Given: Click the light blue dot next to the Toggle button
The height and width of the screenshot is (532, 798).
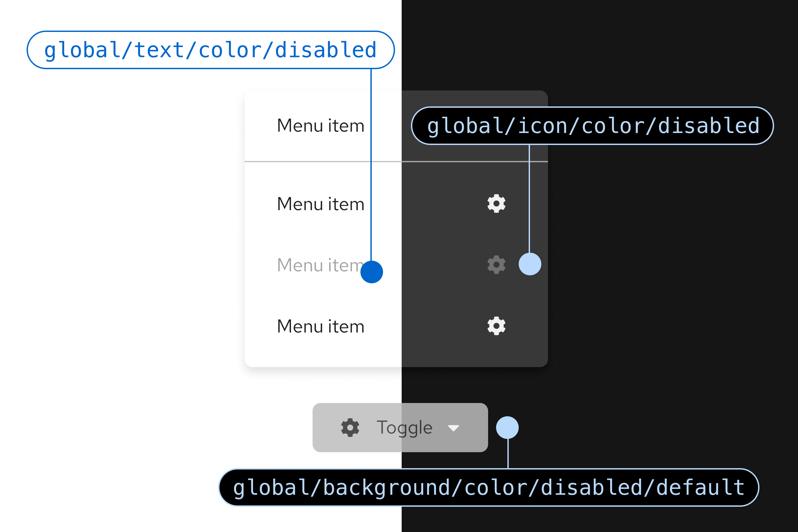Looking at the screenshot, I should (508, 428).
